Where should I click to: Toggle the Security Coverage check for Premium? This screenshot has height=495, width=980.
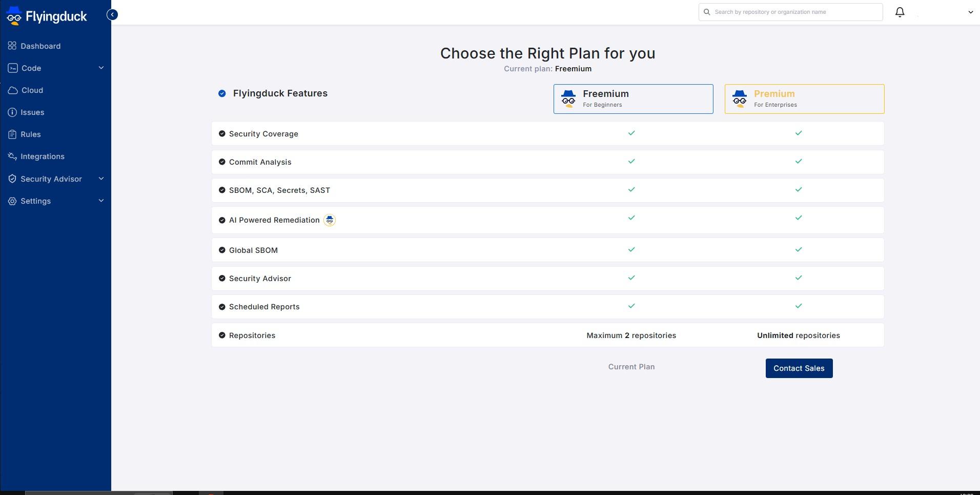(798, 133)
